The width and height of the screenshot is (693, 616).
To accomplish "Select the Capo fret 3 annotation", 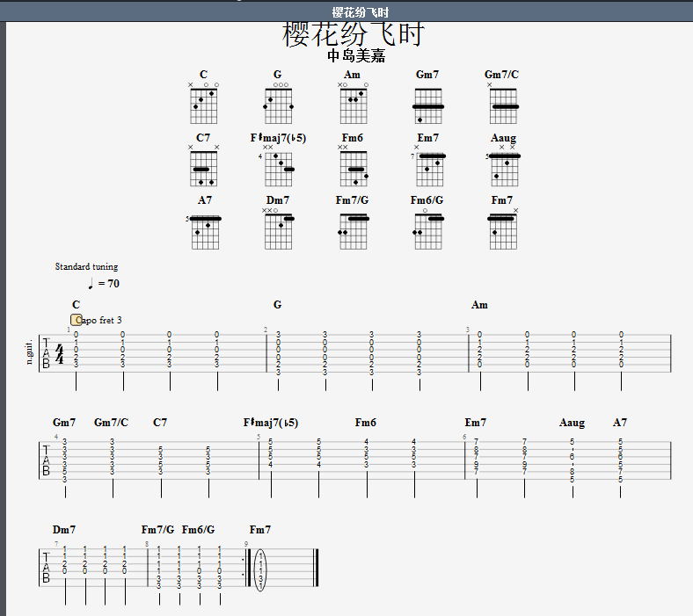I will pyautogui.click(x=98, y=320).
